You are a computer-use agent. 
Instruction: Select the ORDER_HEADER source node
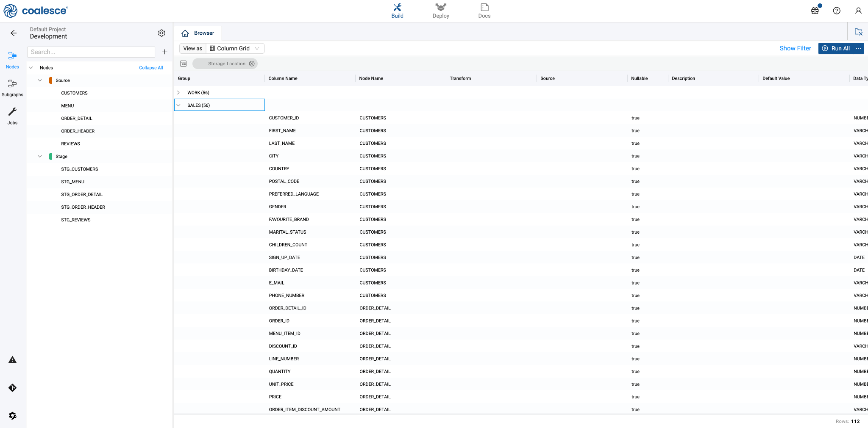78,131
